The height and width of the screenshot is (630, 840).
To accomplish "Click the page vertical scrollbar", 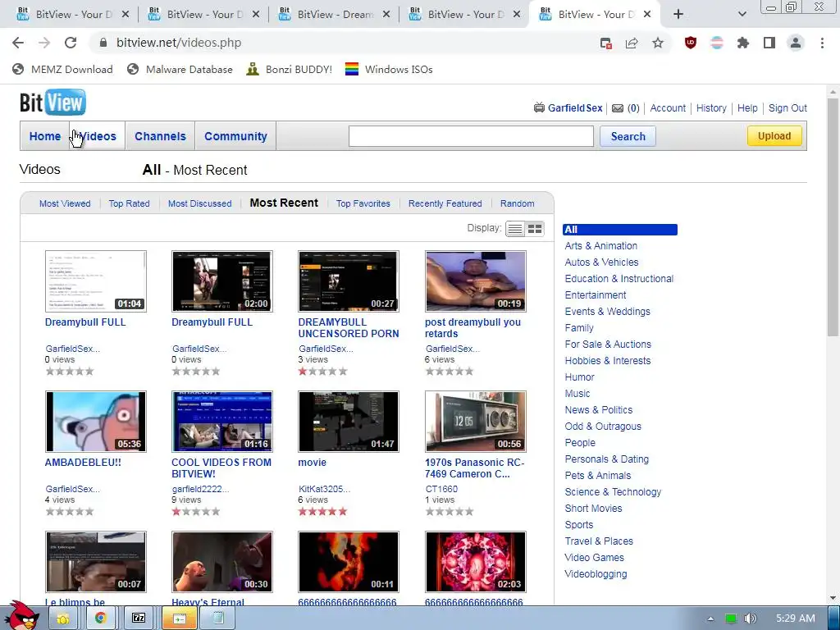I will [833, 217].
